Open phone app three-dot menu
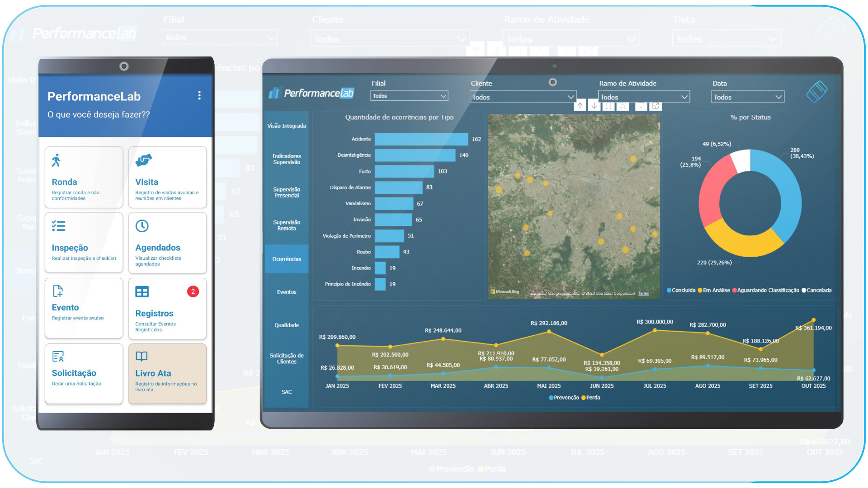This screenshot has height=488, width=868. pos(199,95)
